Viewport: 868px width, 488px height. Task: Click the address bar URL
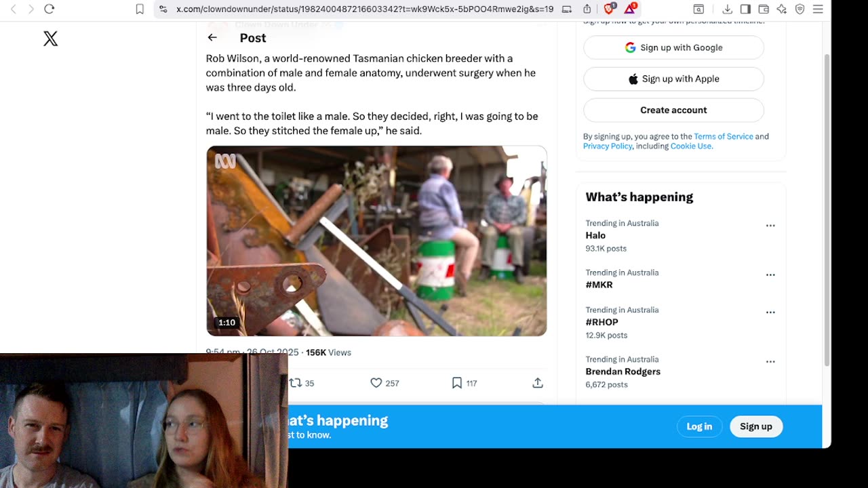click(365, 9)
